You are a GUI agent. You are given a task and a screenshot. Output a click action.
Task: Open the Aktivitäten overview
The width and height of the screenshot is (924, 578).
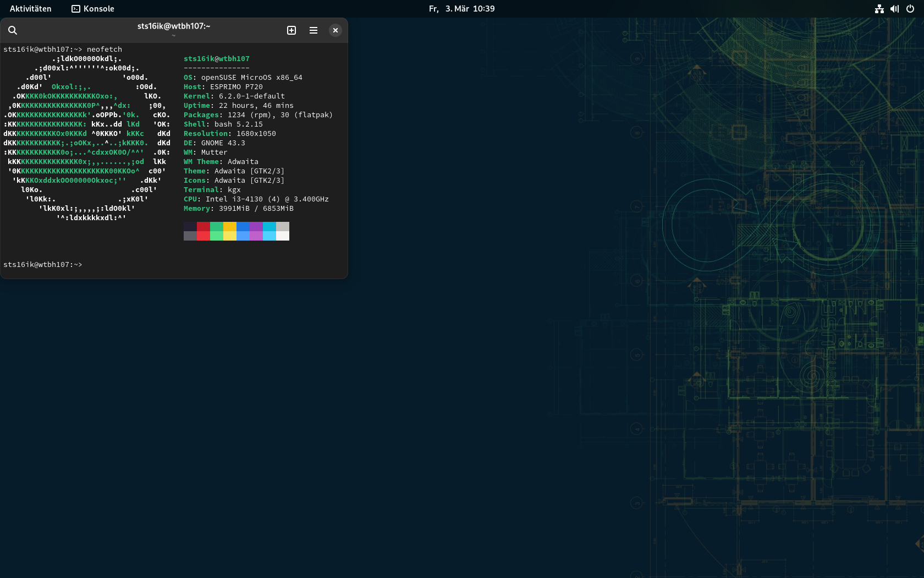coord(31,9)
